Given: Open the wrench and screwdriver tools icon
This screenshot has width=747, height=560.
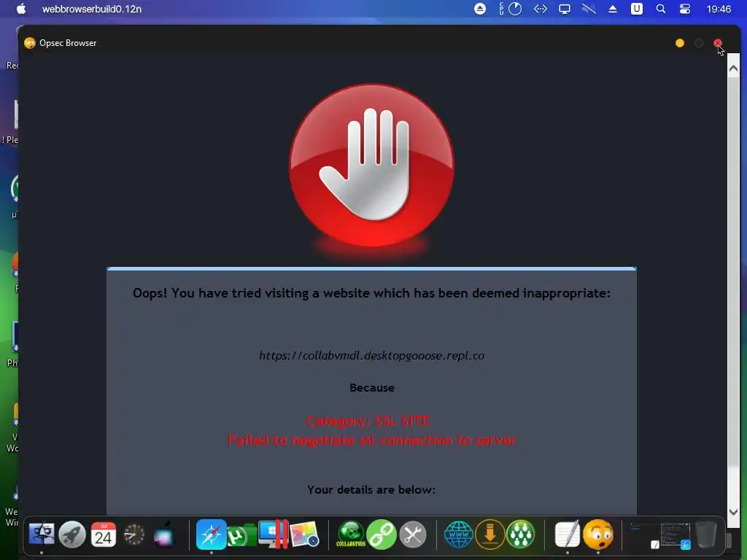Looking at the screenshot, I should pyautogui.click(x=413, y=534).
